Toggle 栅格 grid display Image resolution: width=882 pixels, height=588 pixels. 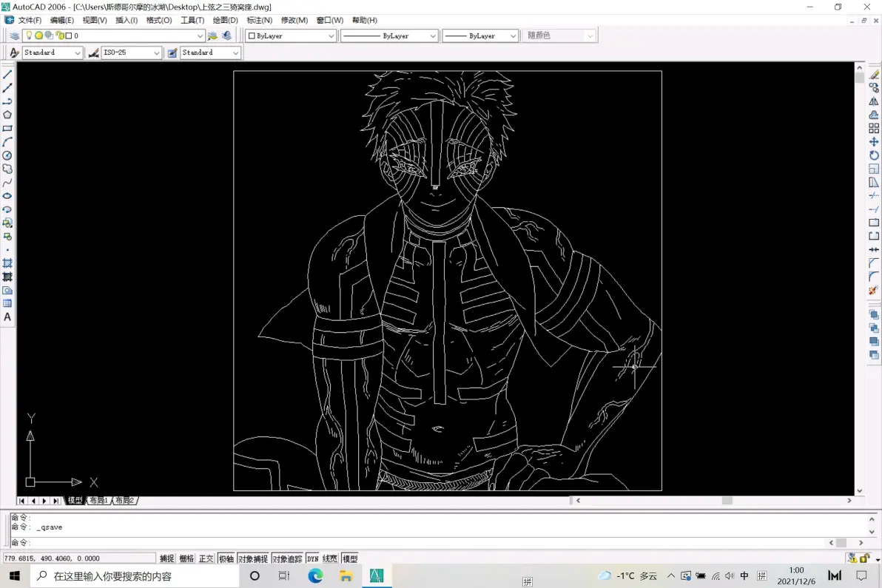click(186, 558)
